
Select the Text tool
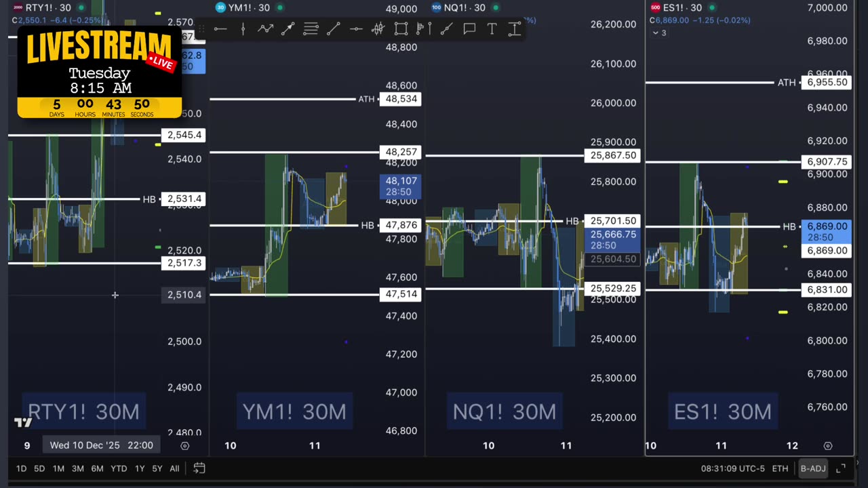coord(492,28)
